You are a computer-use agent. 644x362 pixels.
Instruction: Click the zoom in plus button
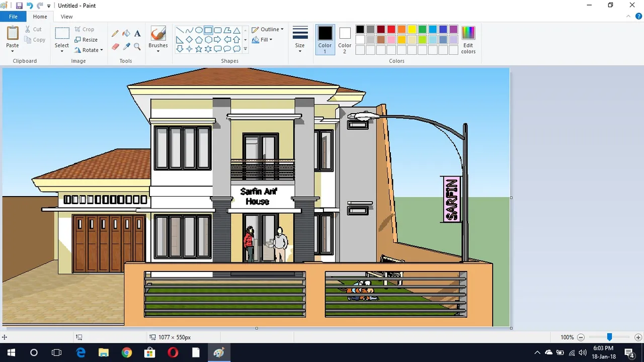click(x=638, y=337)
